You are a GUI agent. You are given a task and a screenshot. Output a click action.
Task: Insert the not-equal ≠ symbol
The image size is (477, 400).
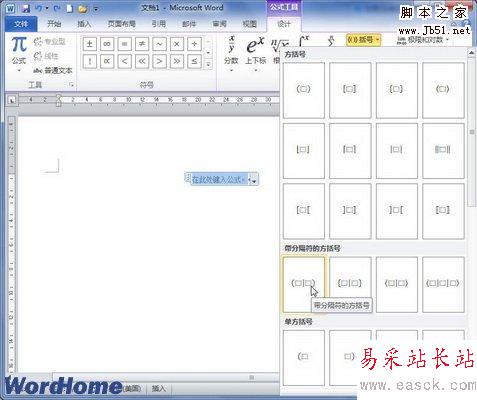tap(142, 44)
